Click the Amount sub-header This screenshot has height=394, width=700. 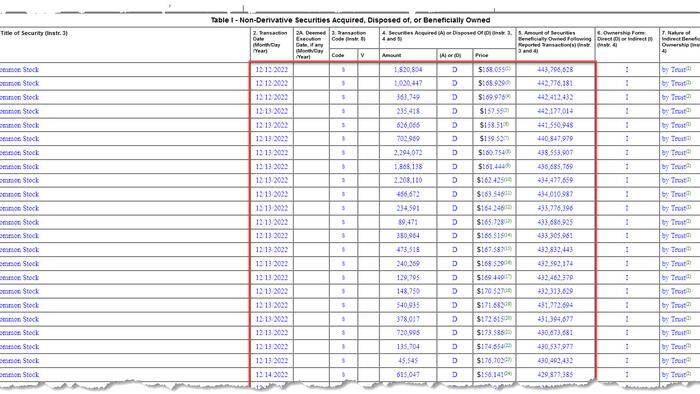pos(392,55)
